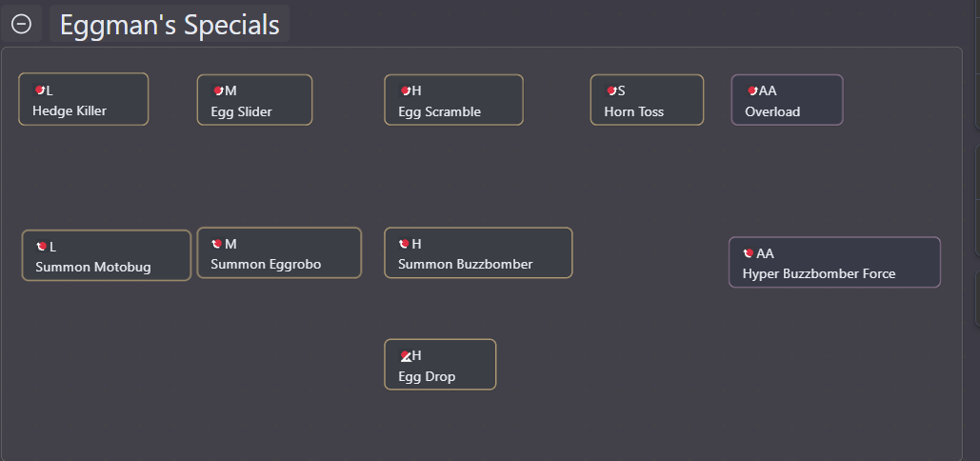The height and width of the screenshot is (461, 980).
Task: Click the motion icon on Egg Slider
Action: pyautogui.click(x=218, y=91)
